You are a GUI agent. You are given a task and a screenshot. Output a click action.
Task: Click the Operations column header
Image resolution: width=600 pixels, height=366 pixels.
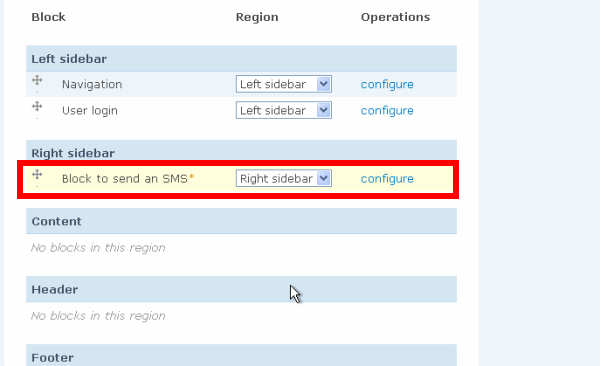[x=395, y=17]
